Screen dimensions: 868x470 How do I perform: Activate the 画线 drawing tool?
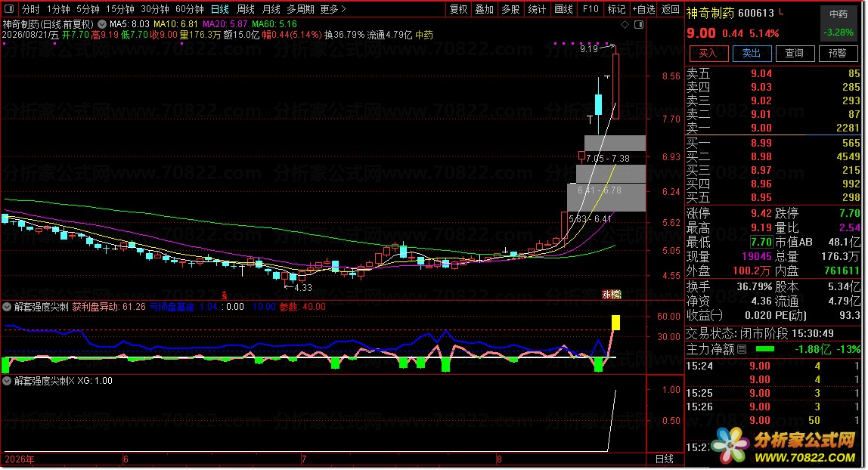(563, 9)
